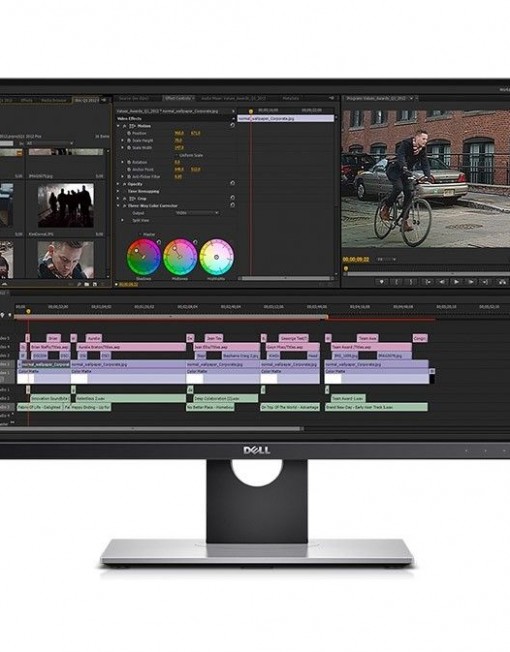Image resolution: width=510 pixels, height=652 pixels.
Task: Check the Uniform Scale checkbox
Action: pyautogui.click(x=176, y=155)
